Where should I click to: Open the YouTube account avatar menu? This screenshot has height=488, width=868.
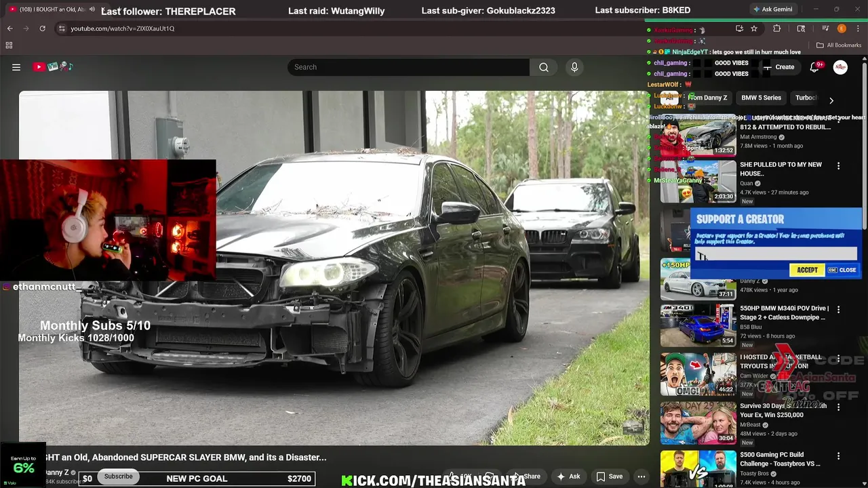(x=840, y=67)
